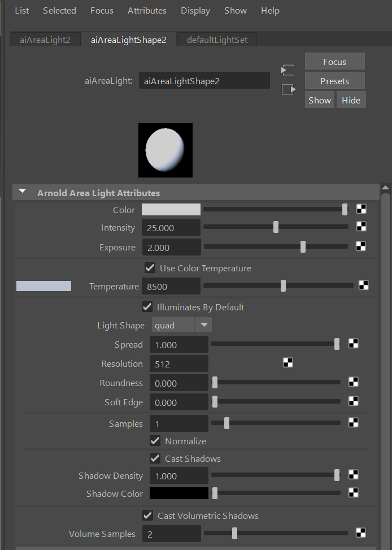Open the Help menu
392x550 pixels.
pyautogui.click(x=270, y=11)
